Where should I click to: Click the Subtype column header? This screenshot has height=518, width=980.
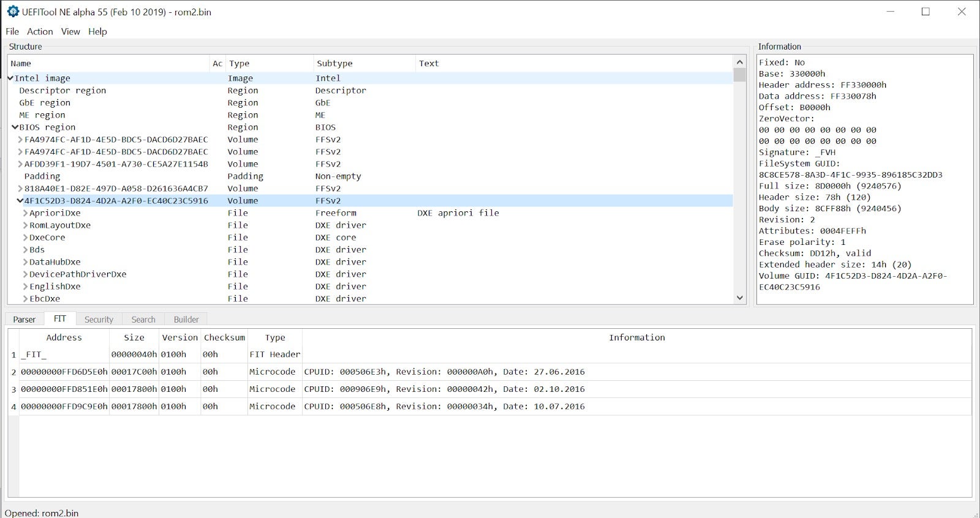pos(334,64)
